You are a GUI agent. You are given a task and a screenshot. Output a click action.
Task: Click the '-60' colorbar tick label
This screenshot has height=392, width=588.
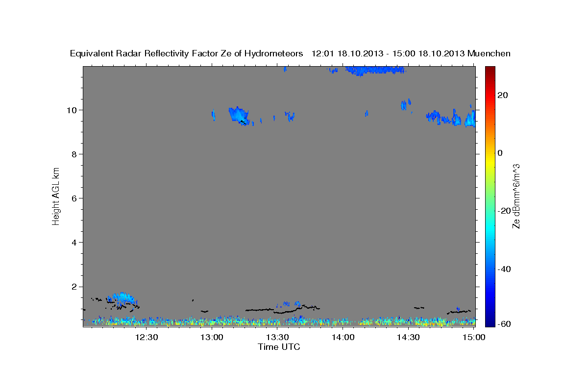[504, 324]
